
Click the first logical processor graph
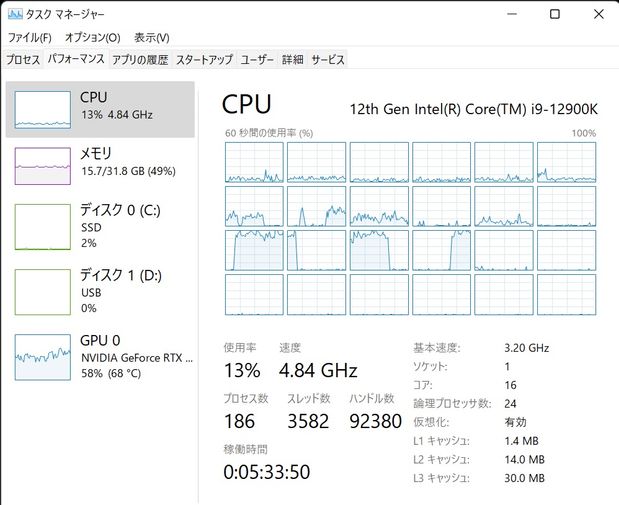(254, 162)
